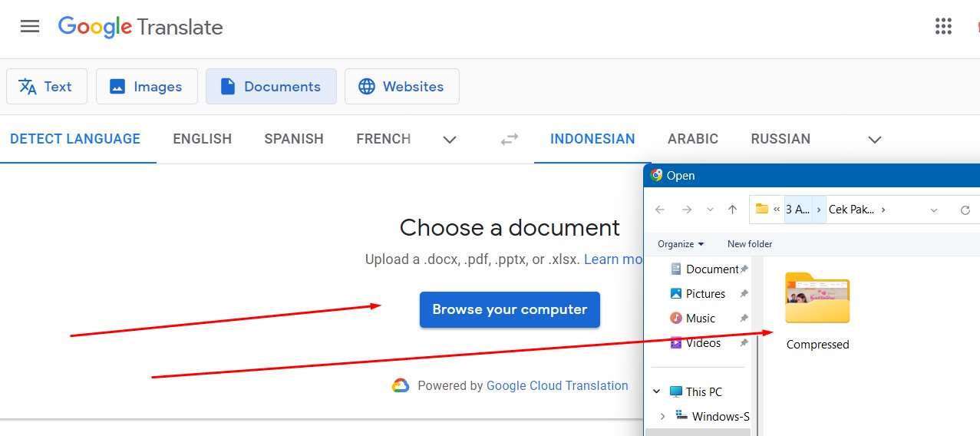
Task: Select Detect Language as source
Action: pyautogui.click(x=75, y=139)
